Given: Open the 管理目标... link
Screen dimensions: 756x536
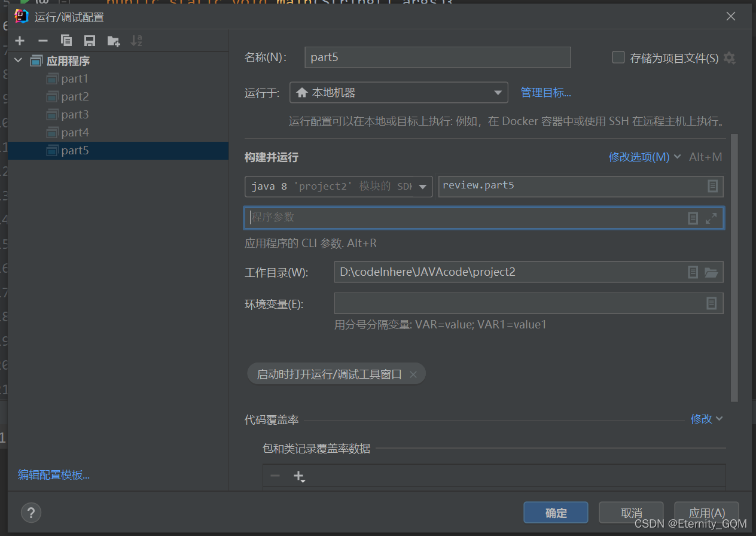Looking at the screenshot, I should coord(545,93).
